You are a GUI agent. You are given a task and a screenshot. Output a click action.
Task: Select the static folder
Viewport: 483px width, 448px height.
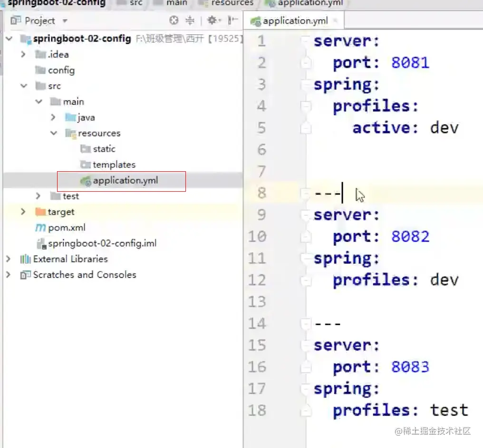104,149
